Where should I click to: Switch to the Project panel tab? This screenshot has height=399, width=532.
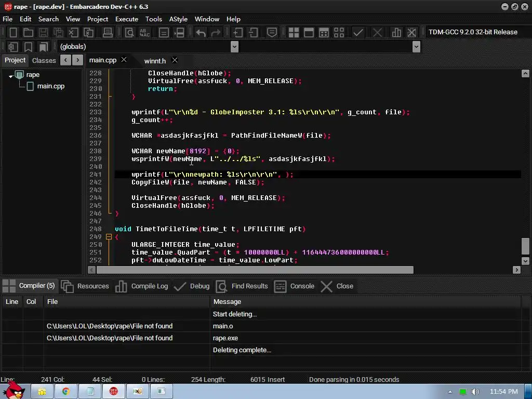coord(15,60)
